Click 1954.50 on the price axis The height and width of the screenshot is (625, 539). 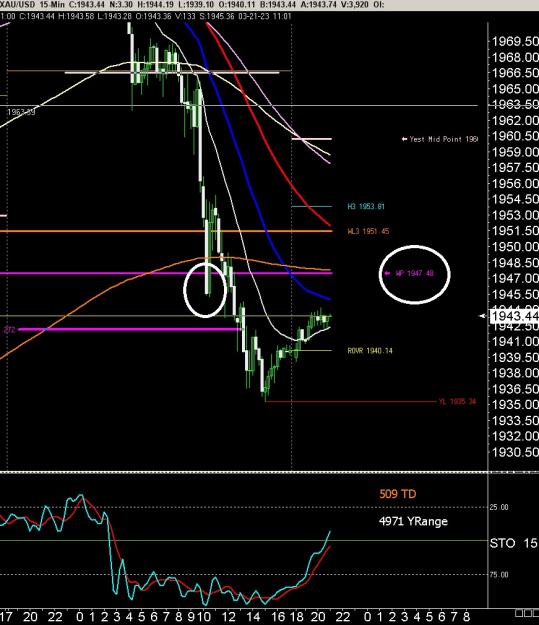click(x=515, y=199)
